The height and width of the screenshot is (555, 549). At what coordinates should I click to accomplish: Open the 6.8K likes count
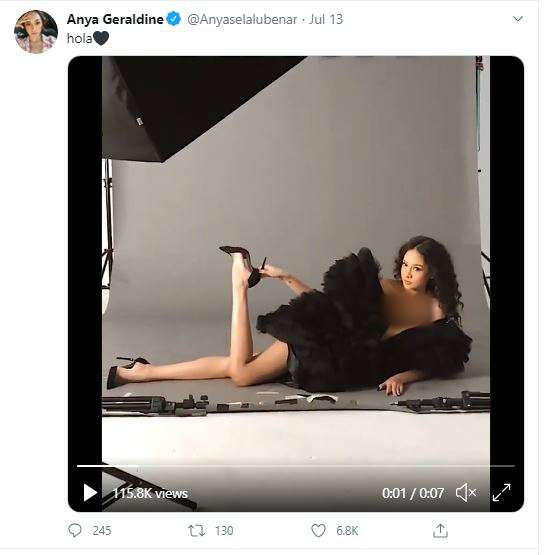(347, 531)
